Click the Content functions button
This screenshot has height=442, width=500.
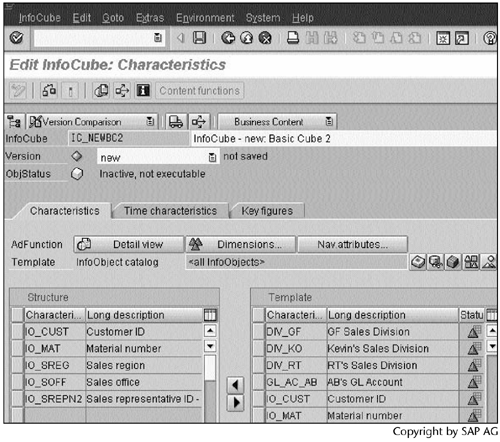199,91
